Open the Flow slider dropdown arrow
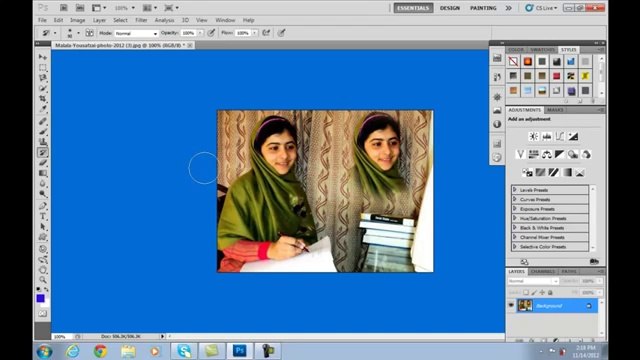The width and height of the screenshot is (640, 360). coord(254,33)
